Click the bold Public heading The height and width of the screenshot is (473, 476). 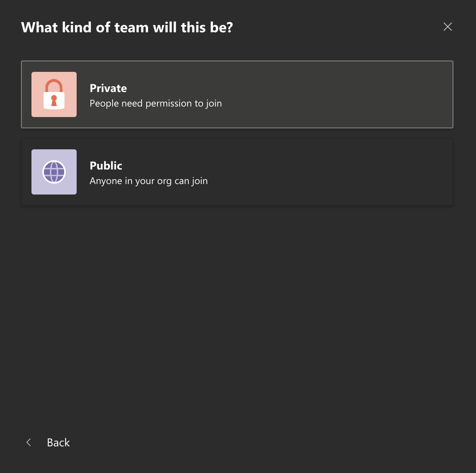(x=106, y=165)
